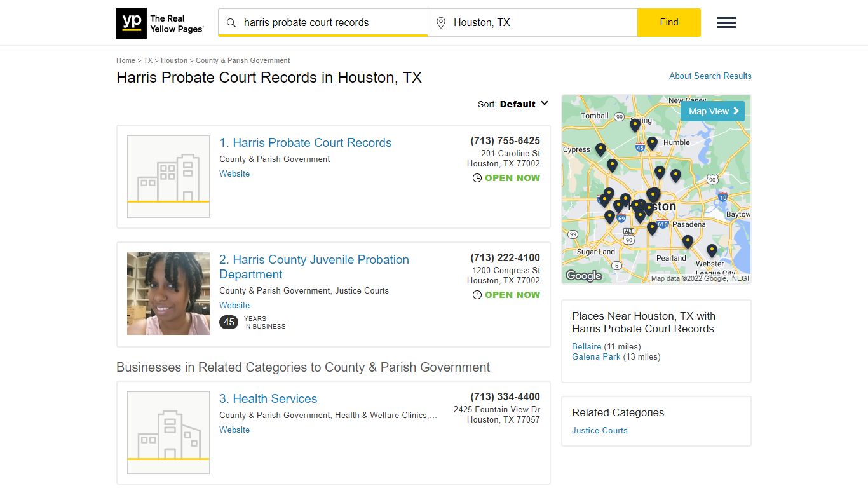Click the search term input field
The image size is (868, 488).
323,22
